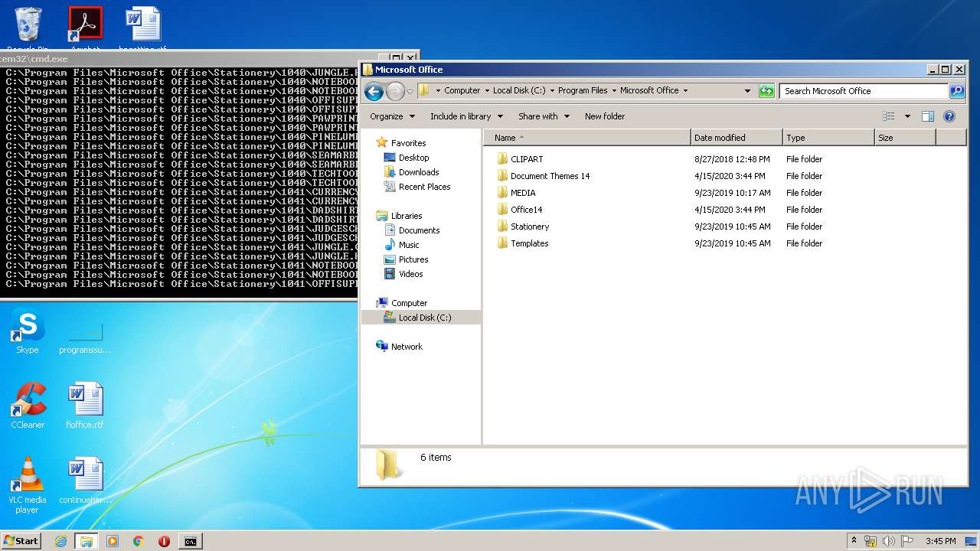Select the Stationery folder

[530, 227]
